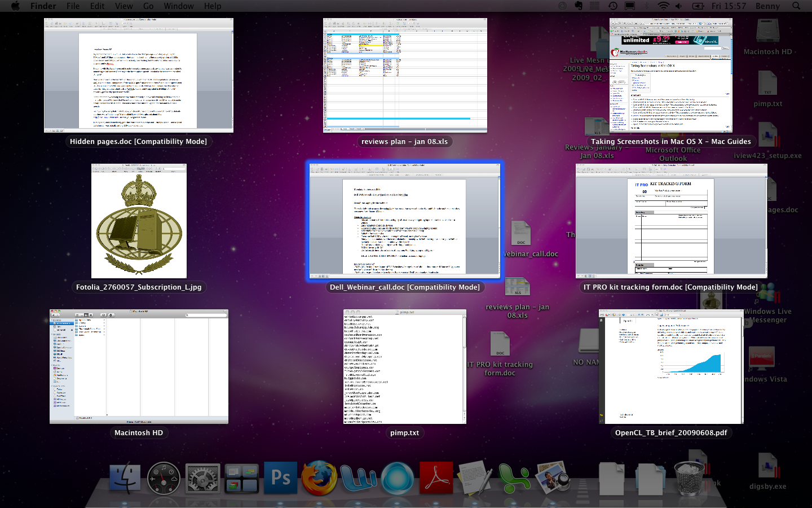This screenshot has width=812, height=508.
Task: Launch Firefox from the Dock
Action: 319,478
